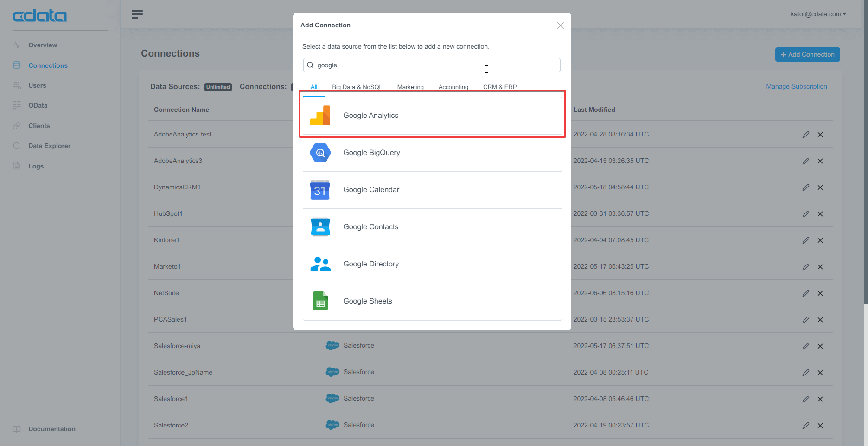Image resolution: width=868 pixels, height=446 pixels.
Task: Open Data Explorer in the sidebar
Action: point(49,146)
